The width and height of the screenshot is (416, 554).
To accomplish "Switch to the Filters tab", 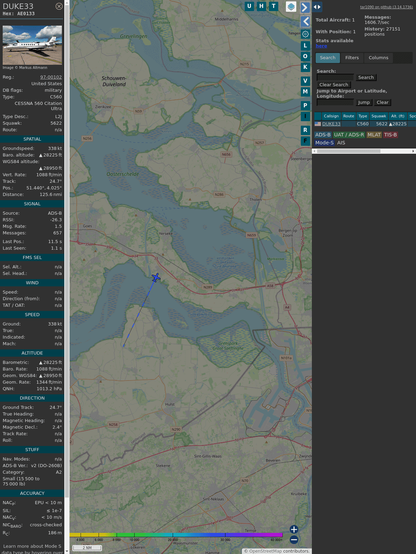I will pyautogui.click(x=352, y=58).
